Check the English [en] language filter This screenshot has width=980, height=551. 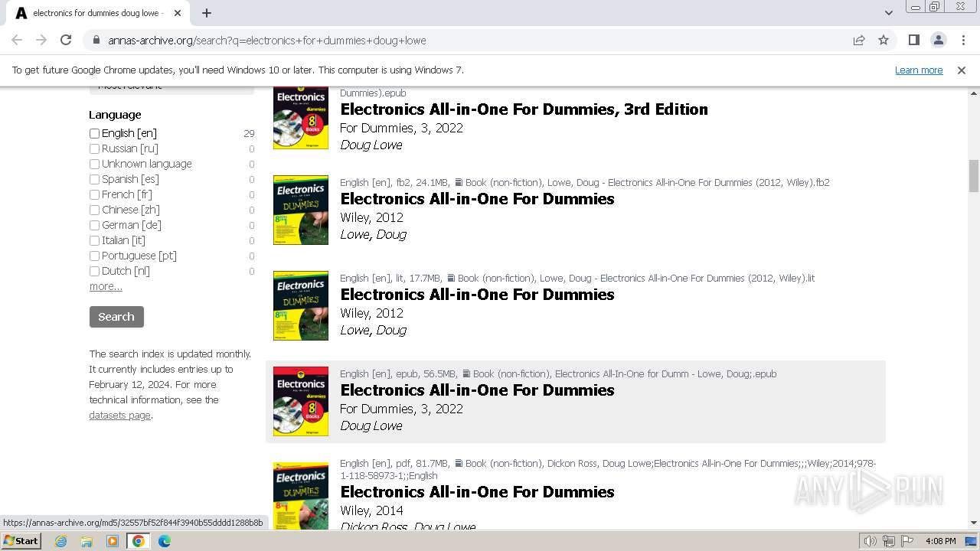pyautogui.click(x=95, y=133)
